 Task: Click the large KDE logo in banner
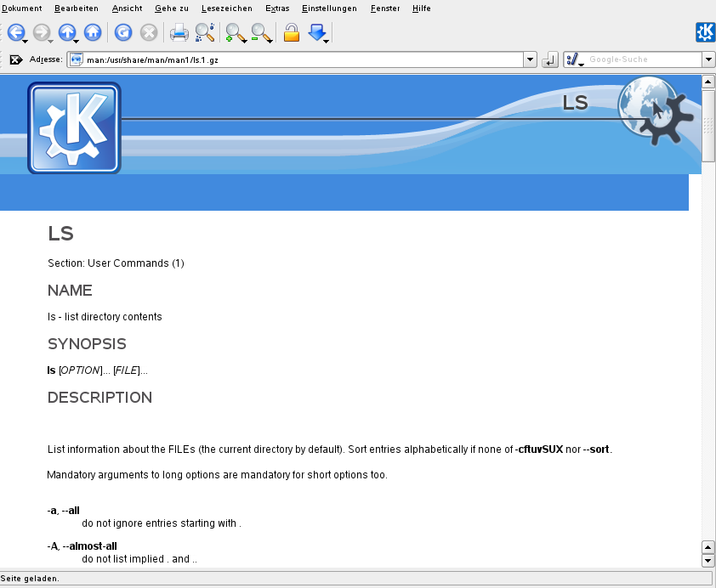74,128
